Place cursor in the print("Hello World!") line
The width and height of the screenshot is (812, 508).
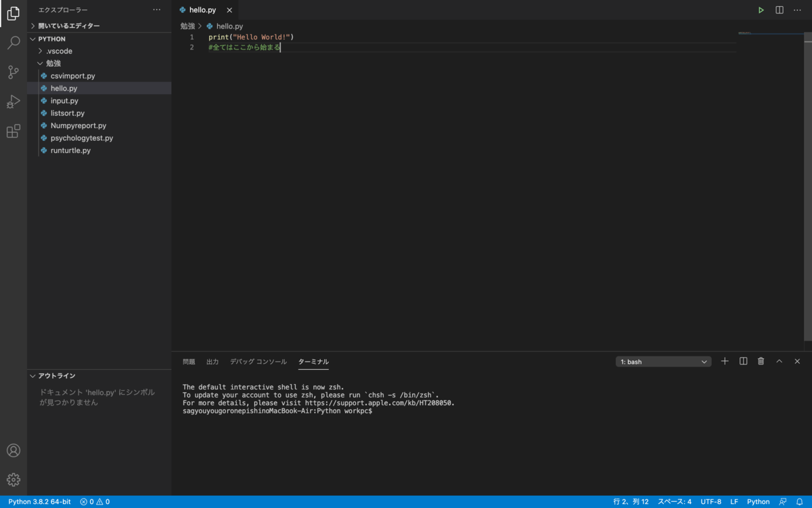point(251,37)
